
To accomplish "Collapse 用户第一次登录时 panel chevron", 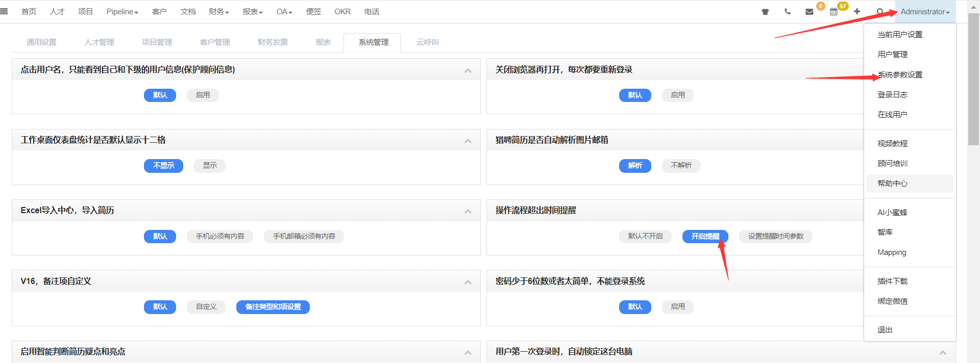I will [943, 352].
